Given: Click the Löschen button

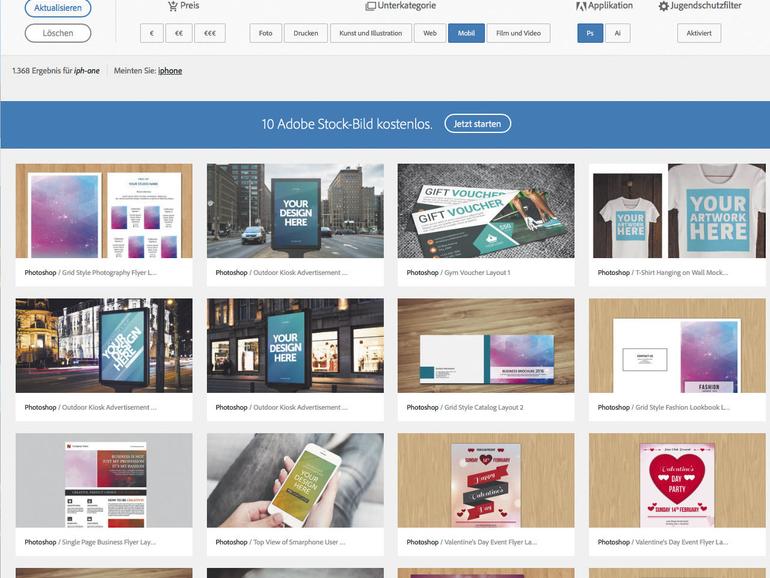Looking at the screenshot, I should pyautogui.click(x=58, y=33).
